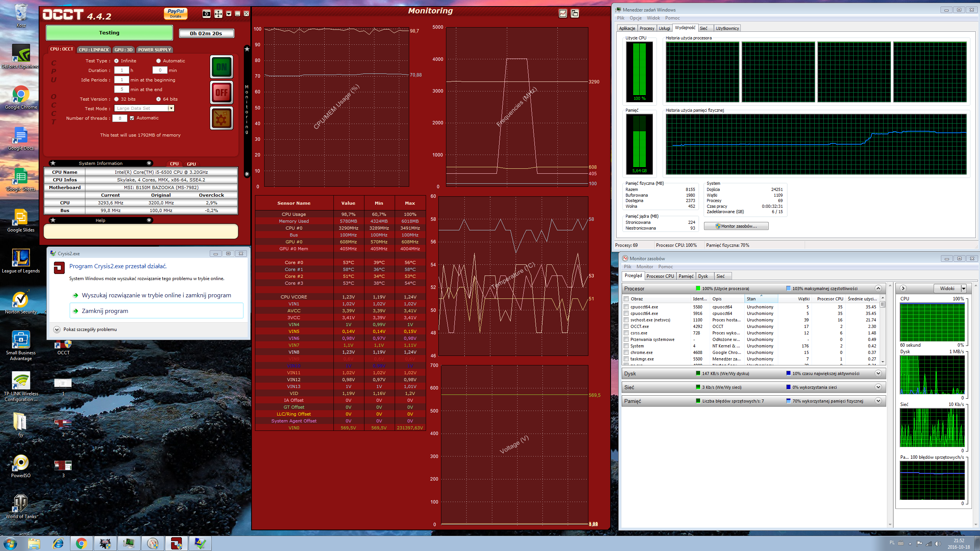
Task: Open Norton Security desktop icon
Action: pos(21,302)
